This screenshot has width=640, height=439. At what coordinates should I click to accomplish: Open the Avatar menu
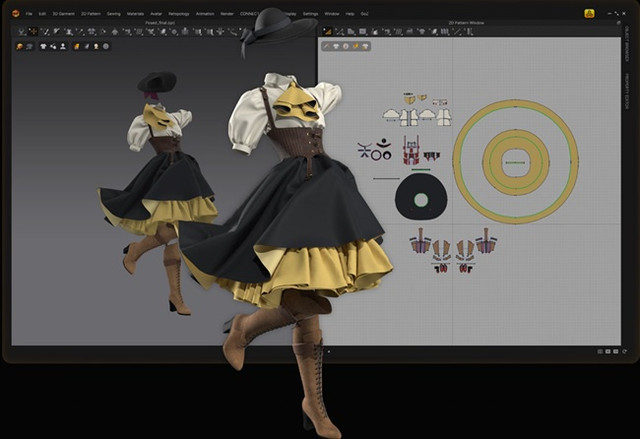coord(157,15)
